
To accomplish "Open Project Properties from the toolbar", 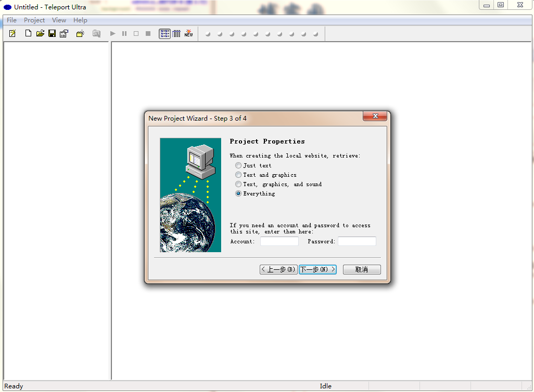I will [64, 34].
